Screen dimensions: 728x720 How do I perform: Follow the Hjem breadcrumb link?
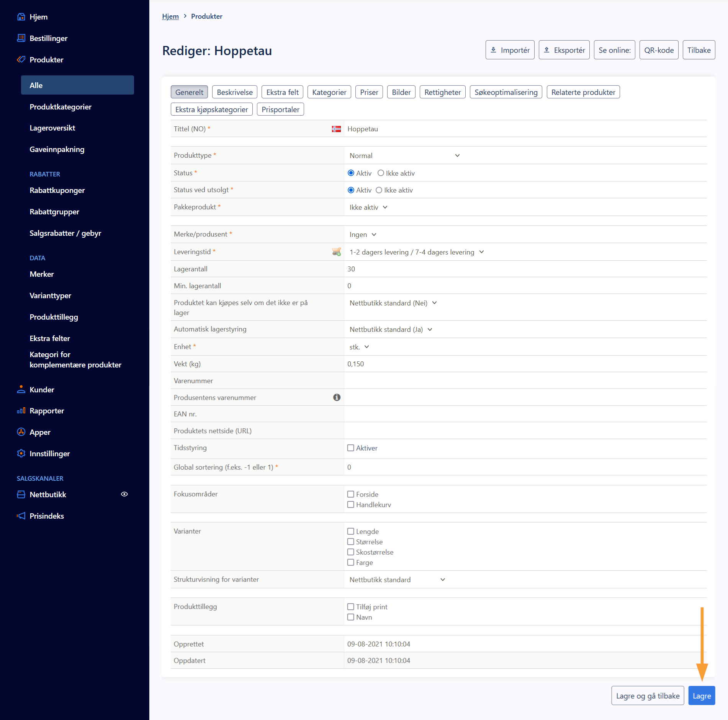click(x=170, y=16)
